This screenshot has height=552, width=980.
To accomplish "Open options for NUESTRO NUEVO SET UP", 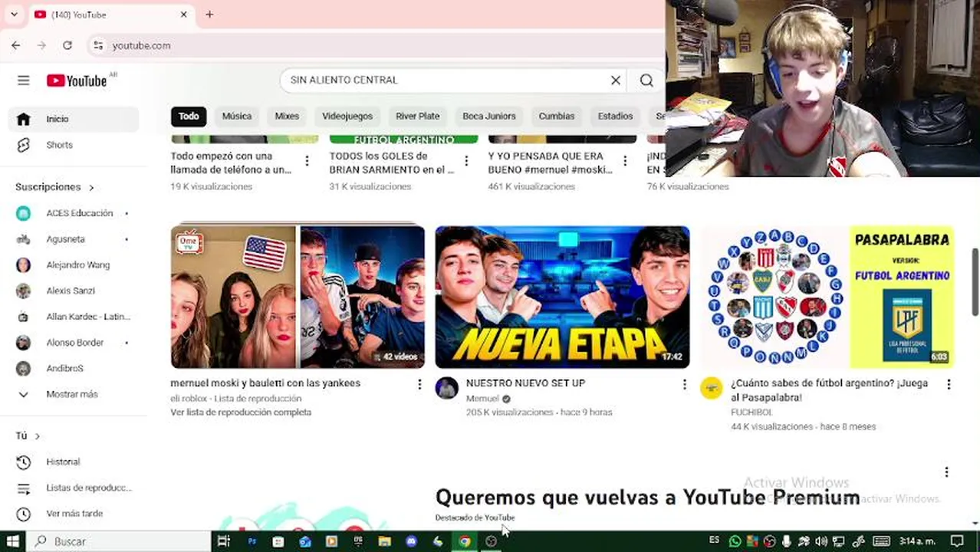I will (x=684, y=384).
